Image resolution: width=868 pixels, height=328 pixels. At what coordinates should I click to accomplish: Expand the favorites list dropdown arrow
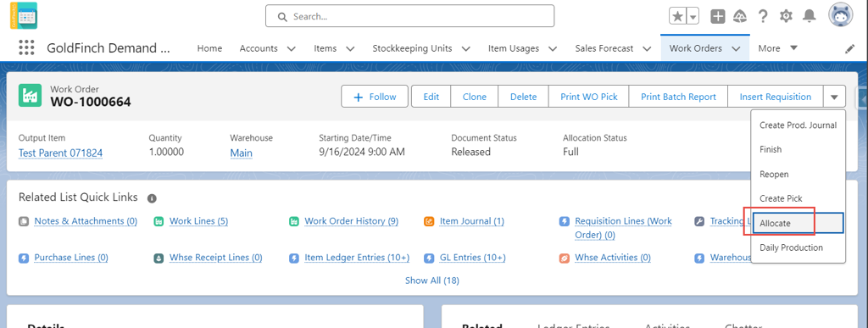click(x=693, y=16)
